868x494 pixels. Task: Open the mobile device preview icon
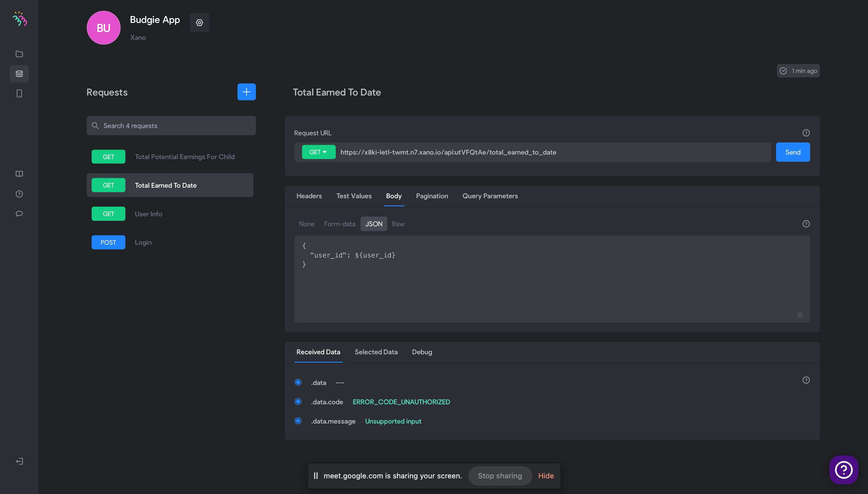[x=19, y=93]
